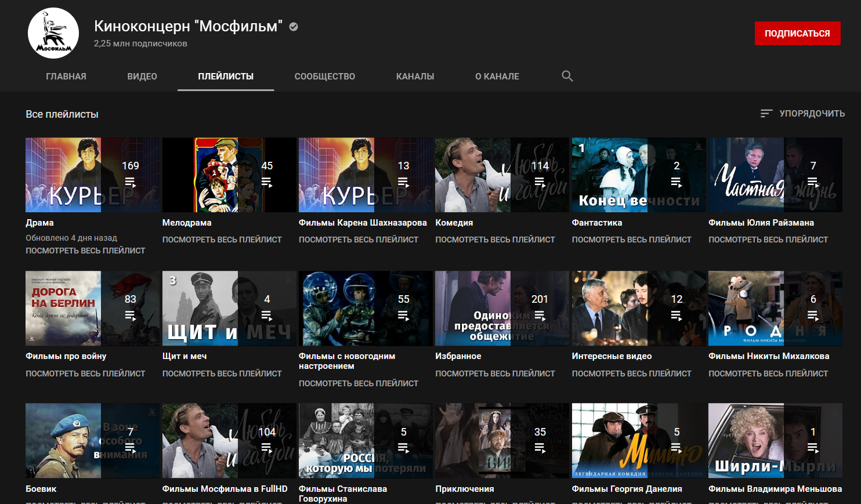Click the Mosfilm channel avatar logo
Image resolution: width=861 pixels, height=504 pixels.
[53, 34]
